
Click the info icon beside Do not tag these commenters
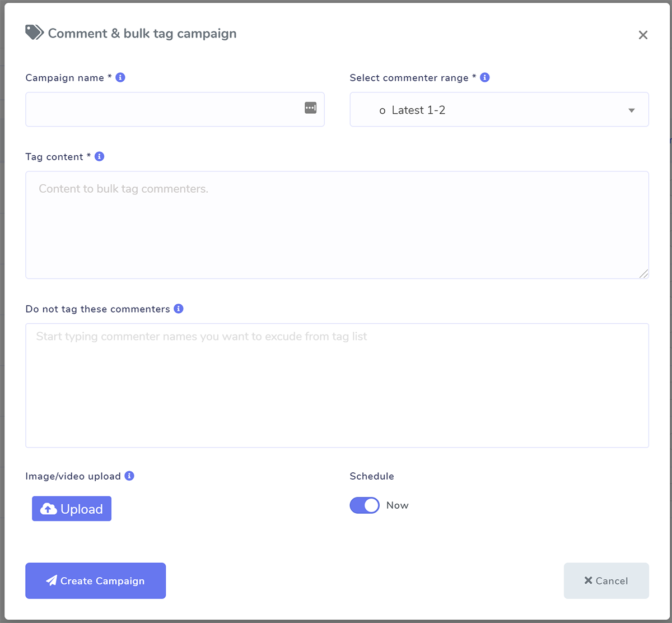(179, 308)
